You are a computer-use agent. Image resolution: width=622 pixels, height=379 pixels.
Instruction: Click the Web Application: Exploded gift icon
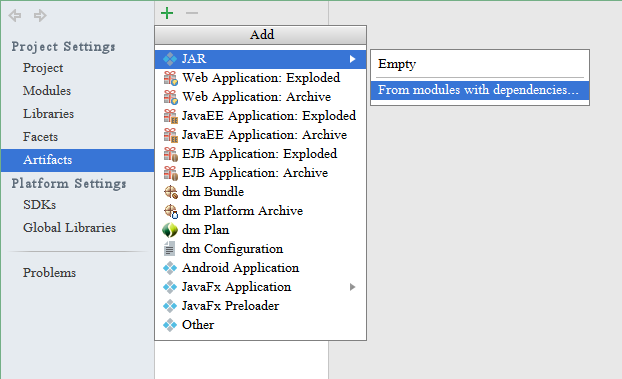(171, 78)
